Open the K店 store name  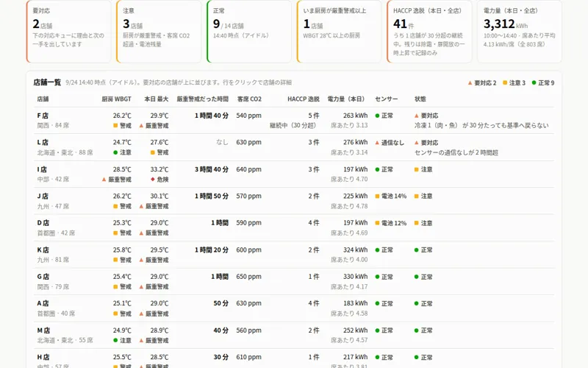click(x=43, y=250)
